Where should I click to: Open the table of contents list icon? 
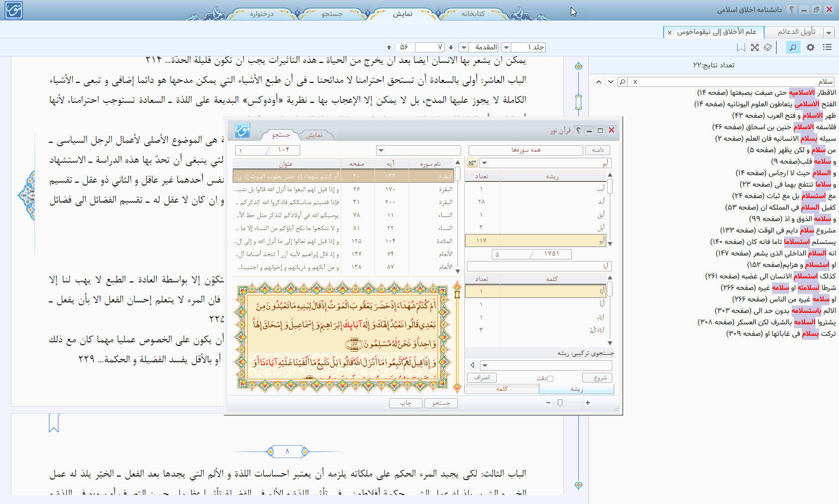828,47
